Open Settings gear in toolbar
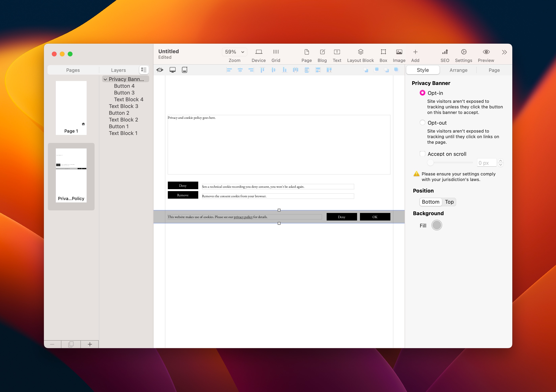 463,52
